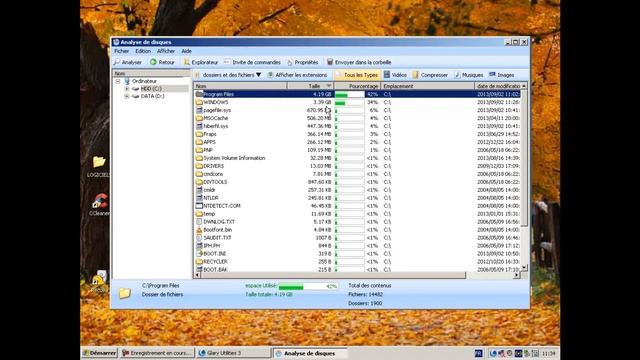The width and height of the screenshot is (640, 360).
Task: Filter by Musiques
Action: pyautogui.click(x=468, y=75)
